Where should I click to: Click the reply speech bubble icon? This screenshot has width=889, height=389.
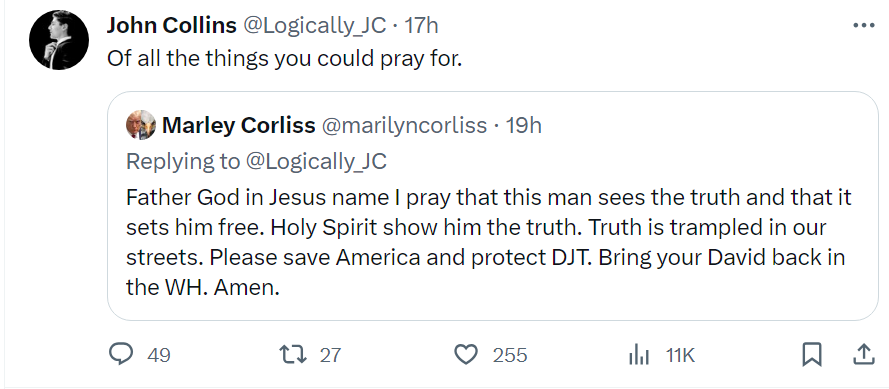(x=121, y=355)
